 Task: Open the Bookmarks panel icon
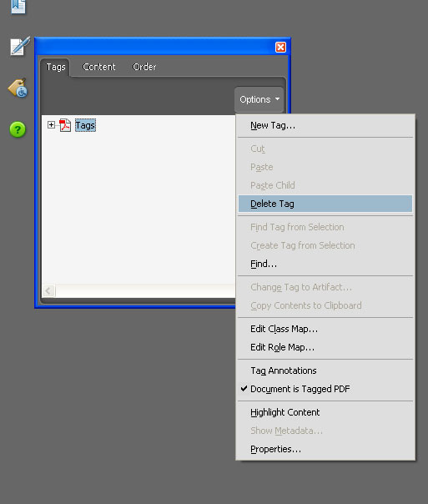(18, 7)
